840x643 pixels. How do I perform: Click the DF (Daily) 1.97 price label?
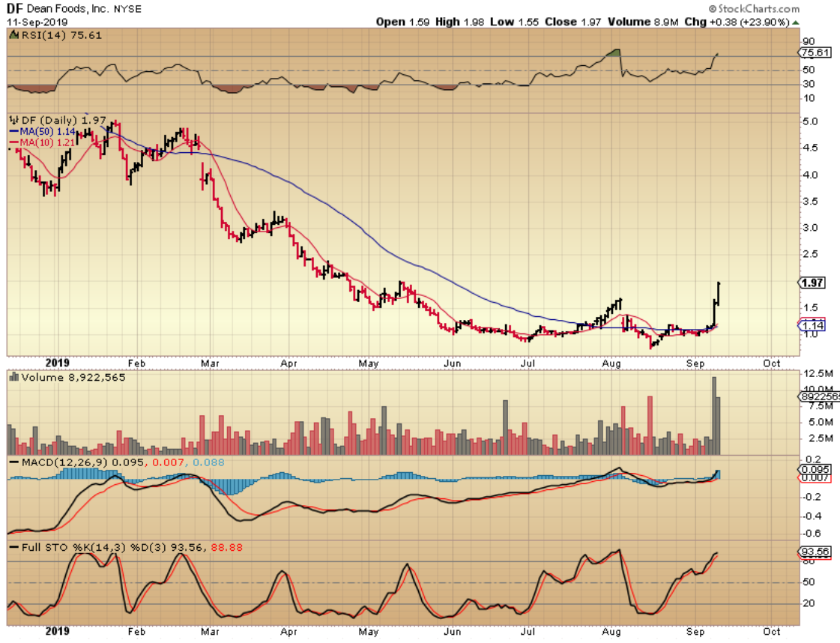(64, 120)
